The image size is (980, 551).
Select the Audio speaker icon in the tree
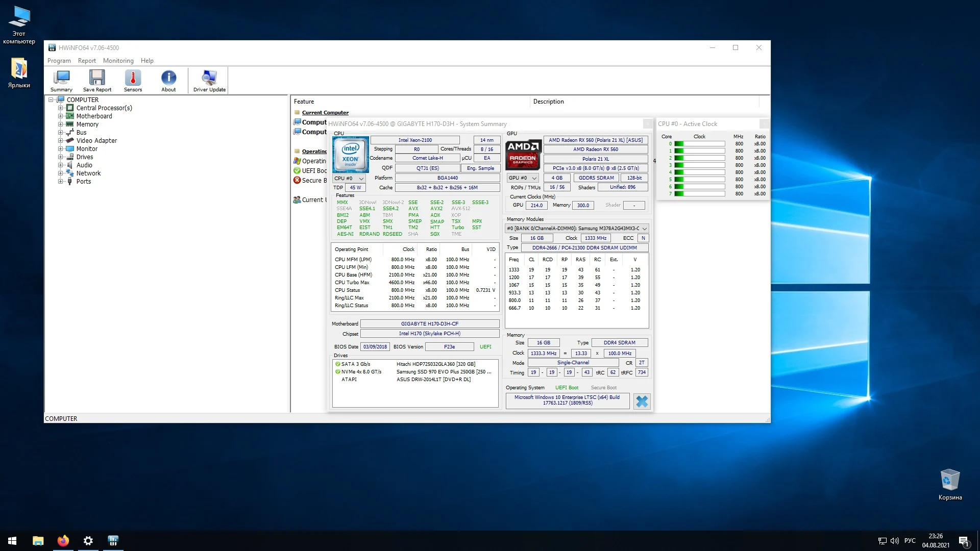(70, 165)
